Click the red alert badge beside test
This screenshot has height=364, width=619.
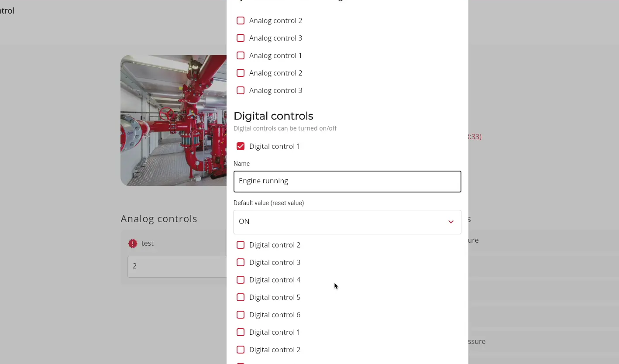133,244
